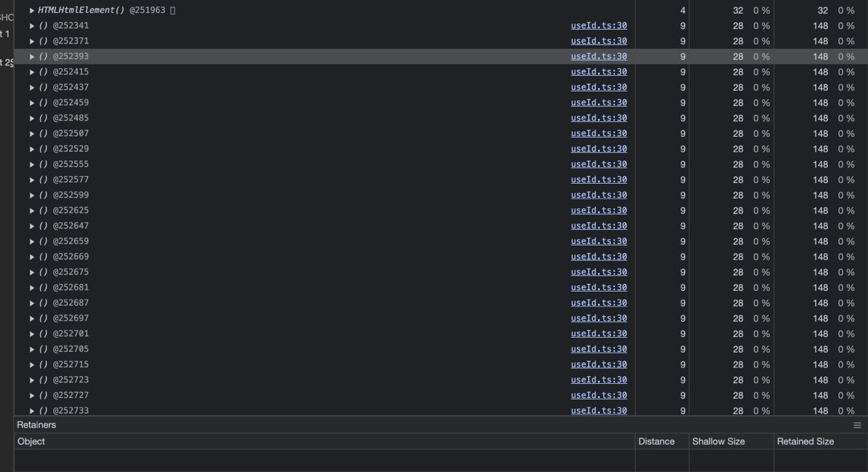Image resolution: width=868 pixels, height=472 pixels.
Task: Open useId.ts:30 link for entry @252715
Action: [x=599, y=364]
